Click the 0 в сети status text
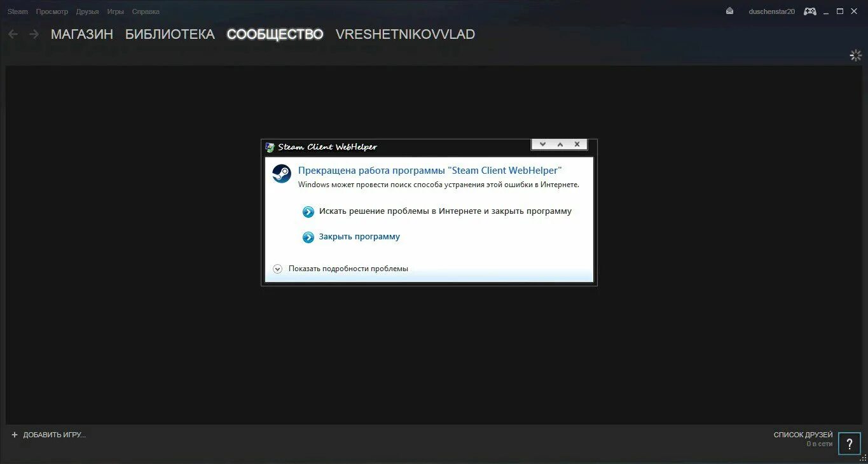The height and width of the screenshot is (464, 868). tap(820, 444)
